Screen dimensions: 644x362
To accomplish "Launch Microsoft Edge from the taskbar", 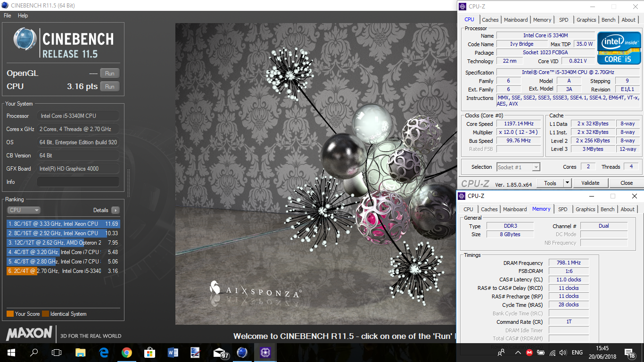I will (x=104, y=352).
